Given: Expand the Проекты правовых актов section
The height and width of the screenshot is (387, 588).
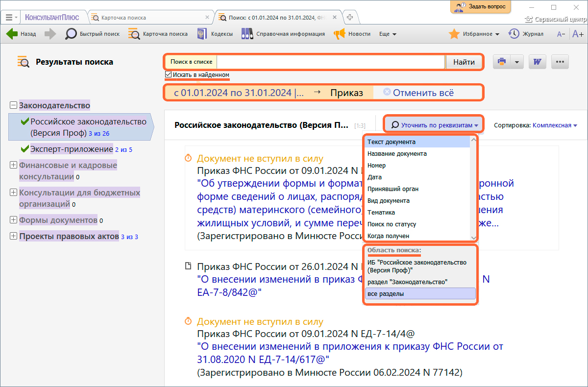Looking at the screenshot, I should coord(13,237).
